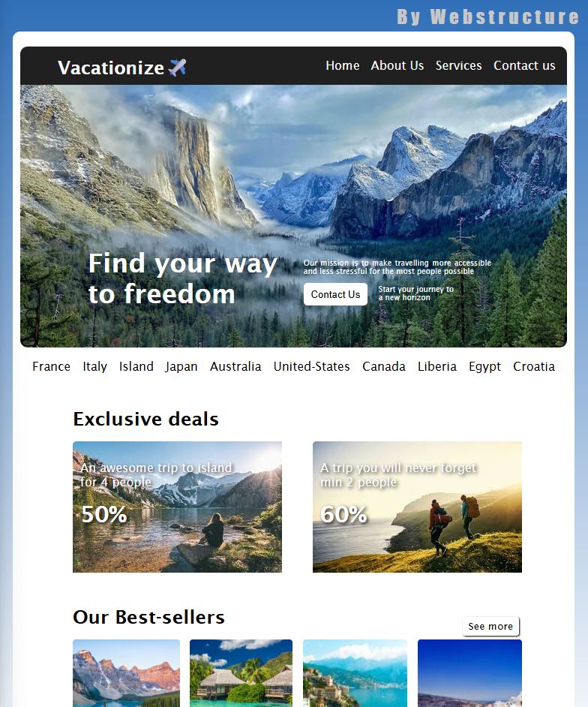Image resolution: width=588 pixels, height=707 pixels.
Task: Pick Japan from the destinations
Action: 181,366
